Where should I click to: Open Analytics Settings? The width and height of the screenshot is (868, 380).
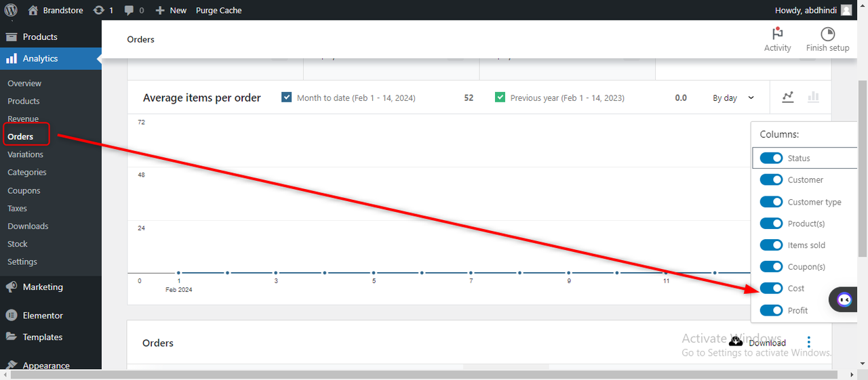(22, 261)
